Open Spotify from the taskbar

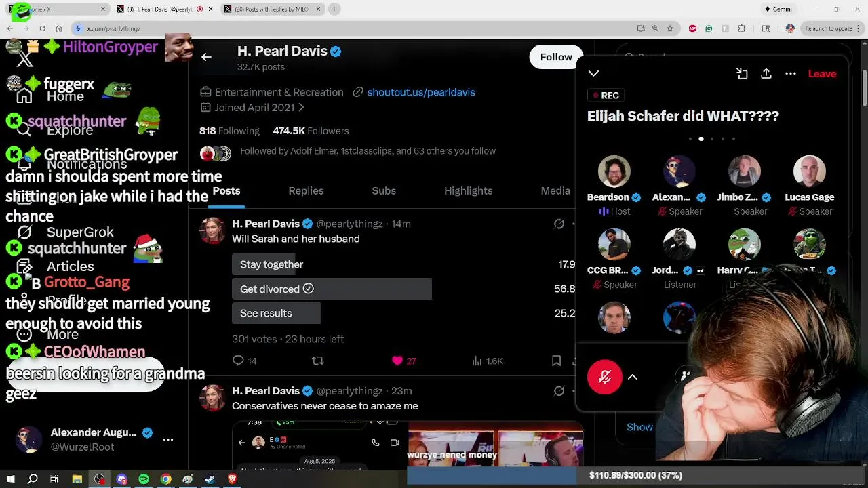tap(144, 479)
